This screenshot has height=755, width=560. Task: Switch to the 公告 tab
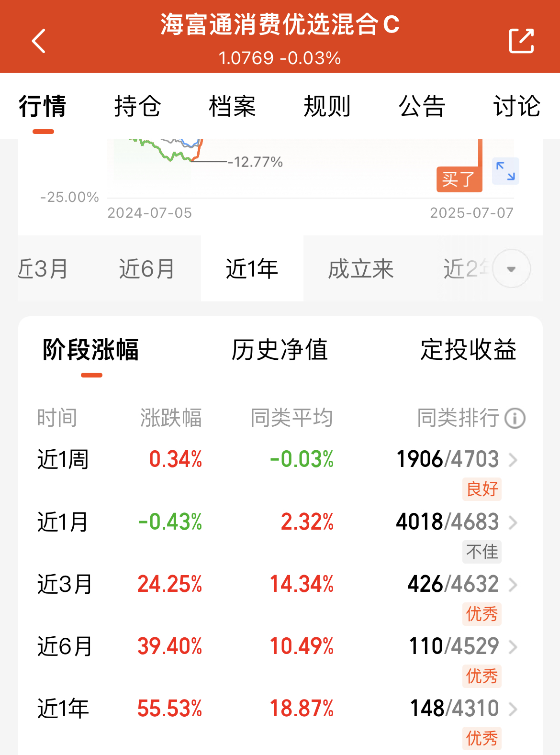pyautogui.click(x=422, y=106)
